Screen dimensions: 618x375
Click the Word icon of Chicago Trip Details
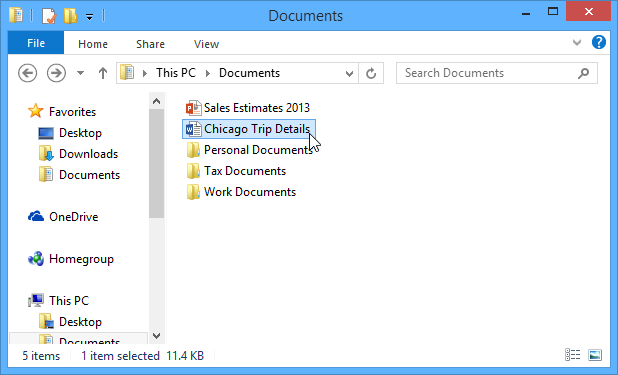tap(194, 129)
